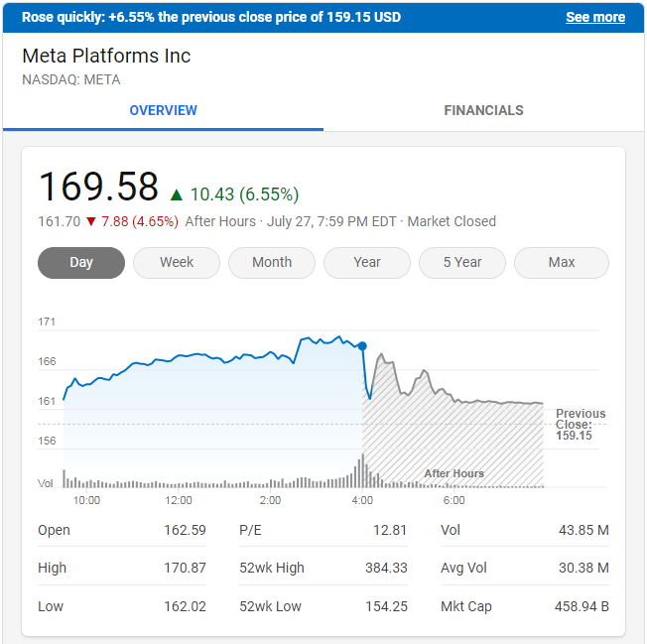Click the blue closing-price dot on chart

[x=362, y=346]
